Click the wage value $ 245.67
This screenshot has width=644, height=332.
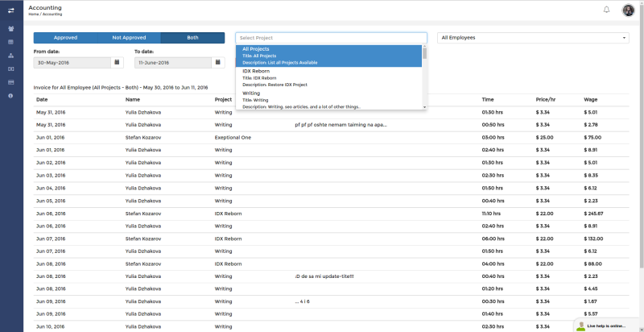click(x=593, y=214)
